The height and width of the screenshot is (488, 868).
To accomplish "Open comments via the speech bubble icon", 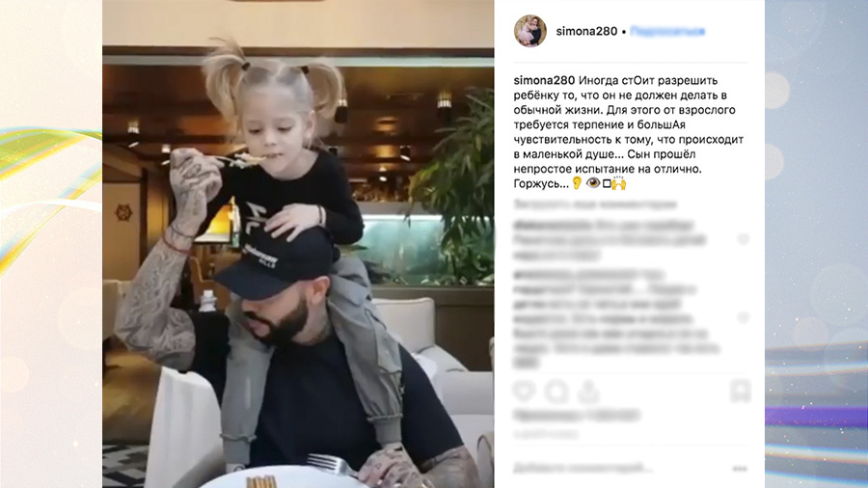I will coord(556,392).
